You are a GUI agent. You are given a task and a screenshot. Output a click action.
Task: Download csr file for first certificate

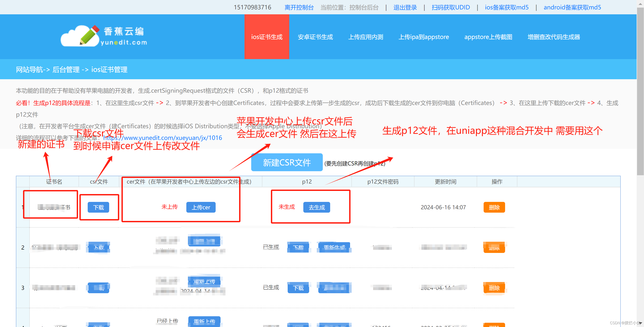click(x=98, y=207)
